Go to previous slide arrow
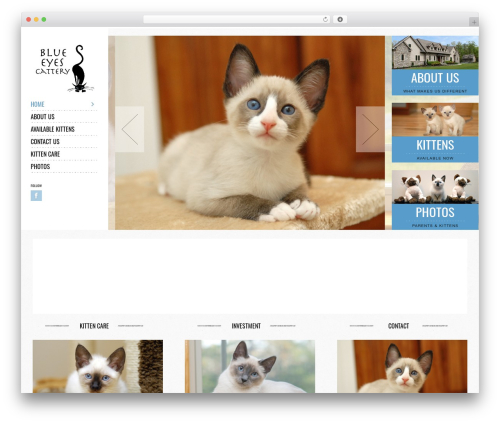The height and width of the screenshot is (423, 500). point(130,129)
